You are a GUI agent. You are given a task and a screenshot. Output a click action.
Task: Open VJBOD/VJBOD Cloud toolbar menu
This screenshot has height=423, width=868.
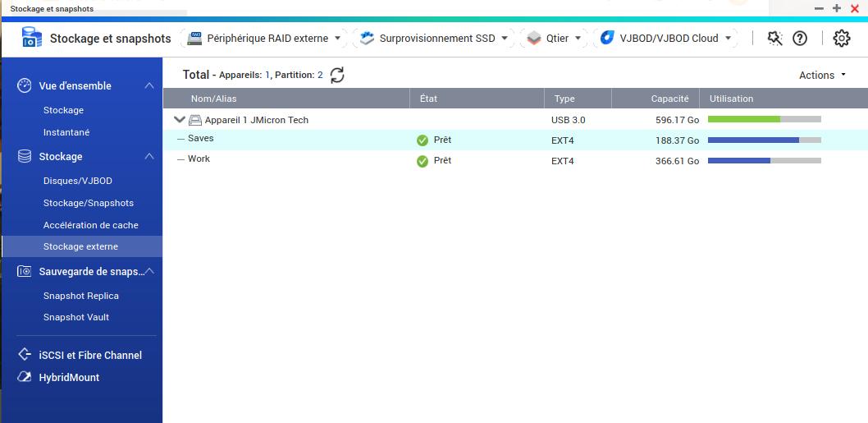click(x=665, y=38)
